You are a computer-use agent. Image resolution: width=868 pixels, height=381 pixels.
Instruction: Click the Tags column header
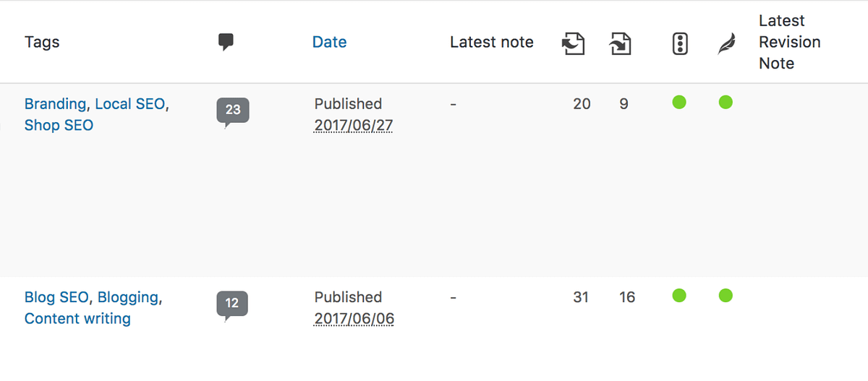point(42,42)
